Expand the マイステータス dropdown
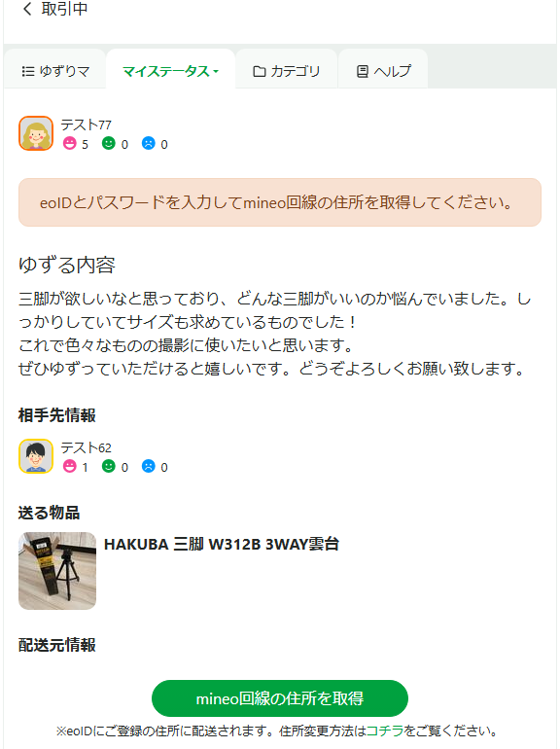This screenshot has width=560, height=749. pyautogui.click(x=170, y=71)
